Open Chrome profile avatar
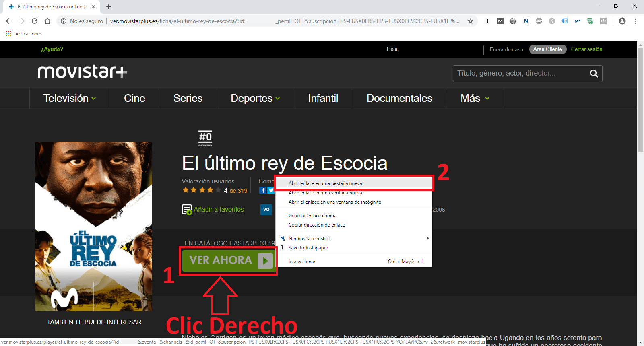 622,21
